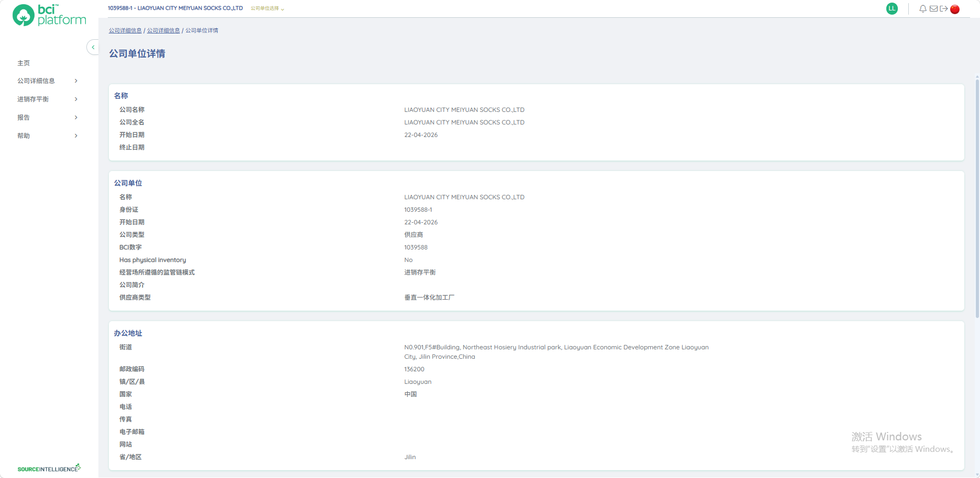This screenshot has height=478, width=980.
Task: Click 省/地区 value Jilin
Action: coord(410,457)
